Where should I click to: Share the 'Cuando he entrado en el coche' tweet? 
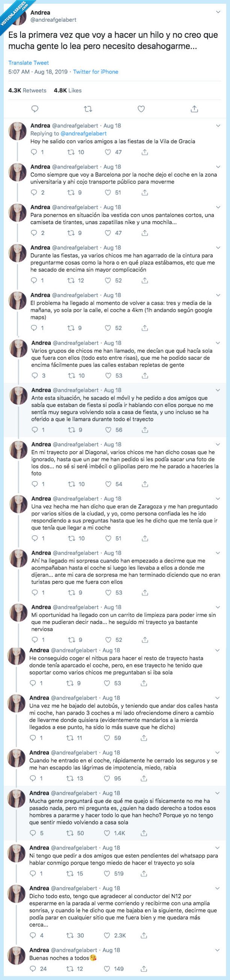point(144,778)
